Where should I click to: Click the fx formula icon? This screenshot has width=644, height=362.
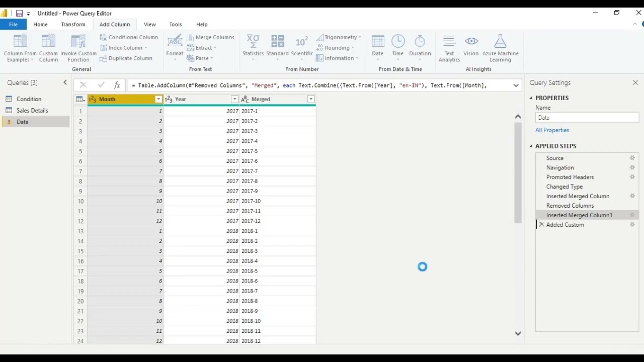117,85
